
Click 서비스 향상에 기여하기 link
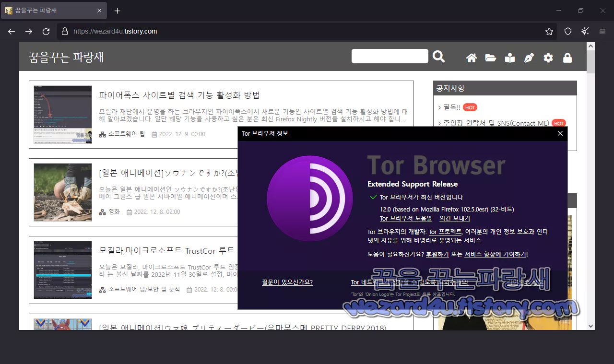click(x=496, y=254)
